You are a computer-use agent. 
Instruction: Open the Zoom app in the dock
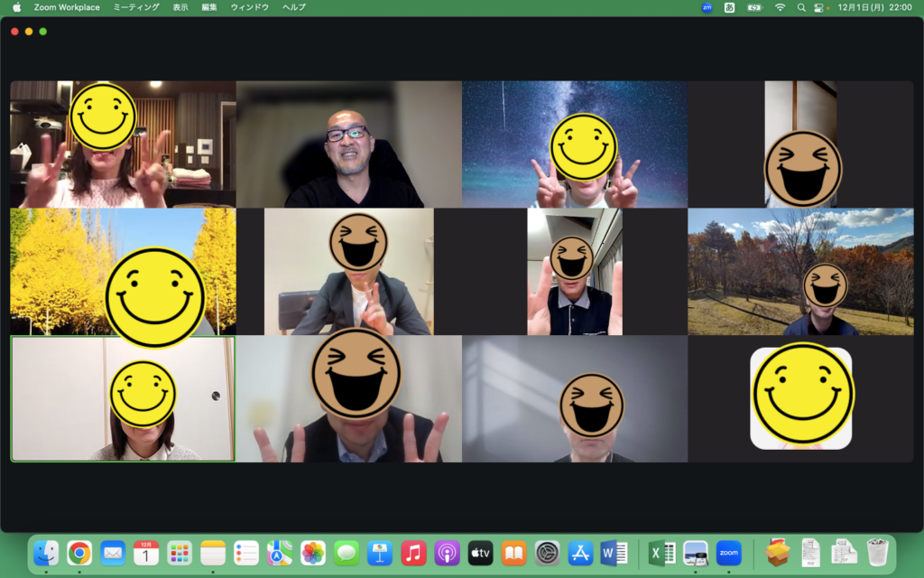pos(728,553)
